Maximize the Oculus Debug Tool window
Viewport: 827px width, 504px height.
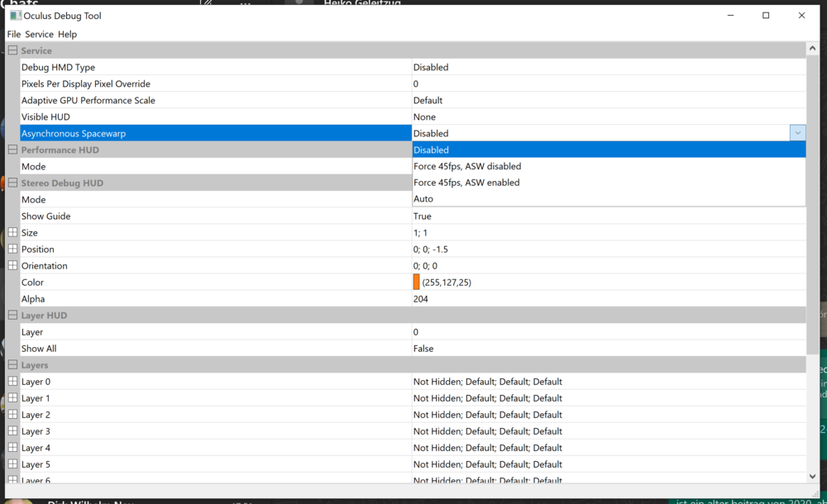(766, 16)
